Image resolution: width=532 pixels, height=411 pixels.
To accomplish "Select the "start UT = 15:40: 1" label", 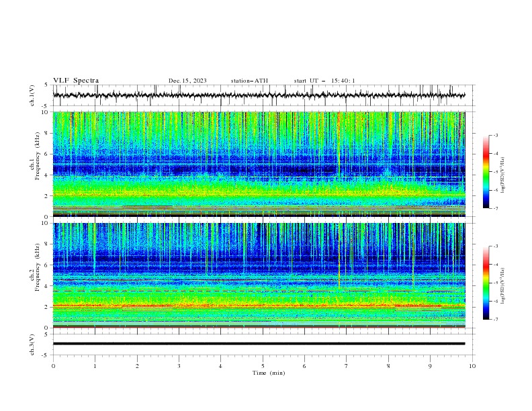I will 324,81.
